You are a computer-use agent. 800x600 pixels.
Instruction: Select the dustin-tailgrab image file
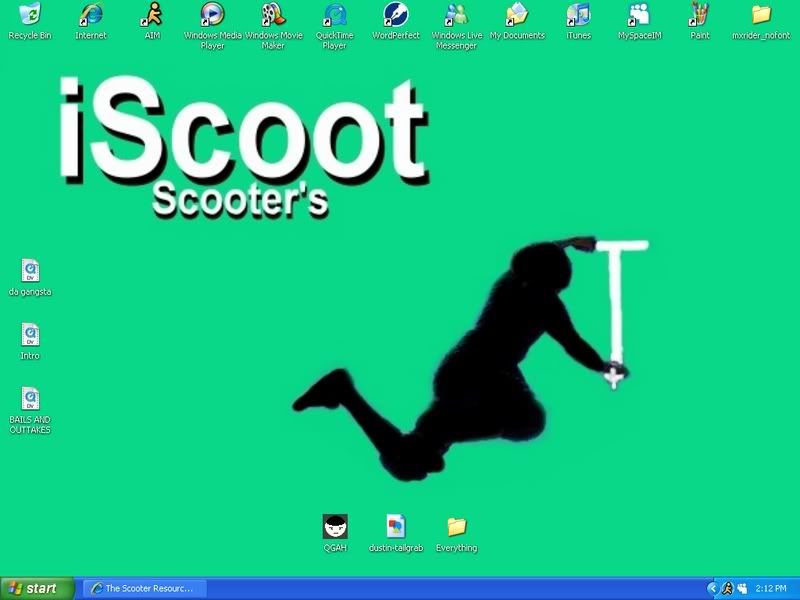point(396,527)
